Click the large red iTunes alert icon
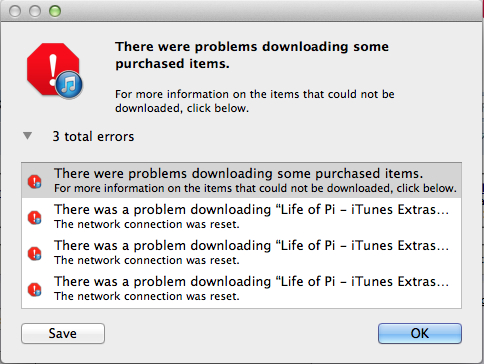The width and height of the screenshot is (484, 364). tap(54, 71)
